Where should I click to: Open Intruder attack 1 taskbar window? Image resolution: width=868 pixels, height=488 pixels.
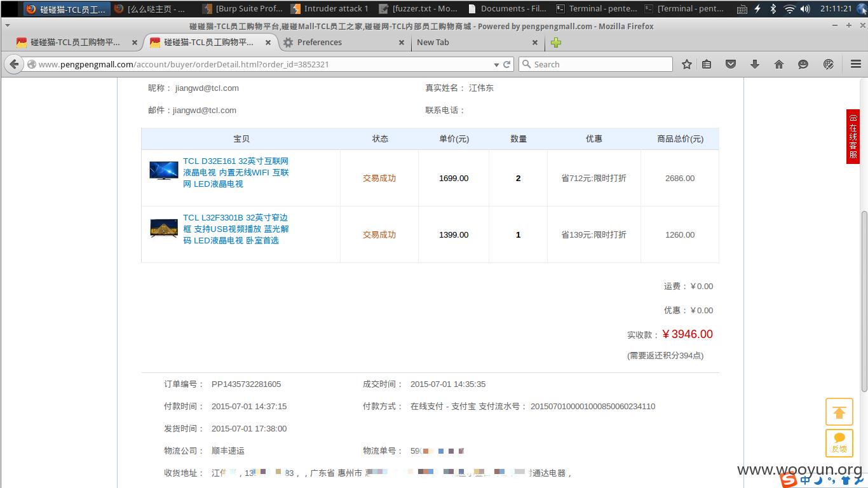click(x=330, y=9)
